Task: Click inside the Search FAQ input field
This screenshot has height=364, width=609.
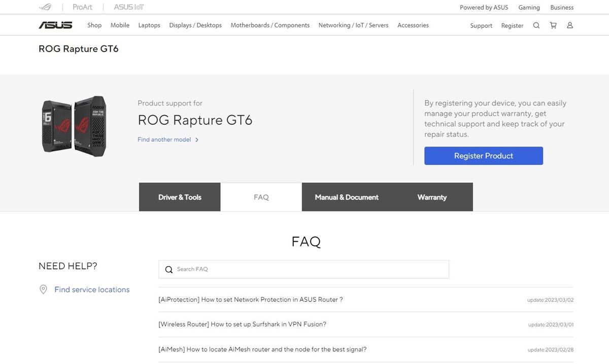Action: pyautogui.click(x=304, y=269)
